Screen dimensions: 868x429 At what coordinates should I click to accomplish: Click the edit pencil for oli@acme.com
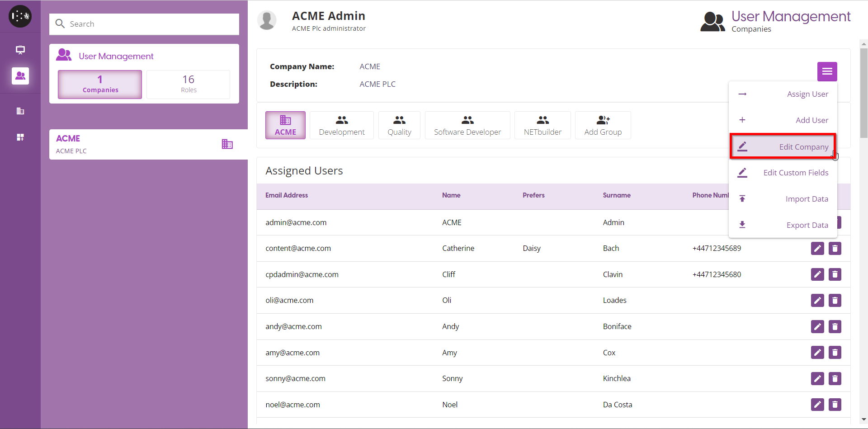[817, 301]
